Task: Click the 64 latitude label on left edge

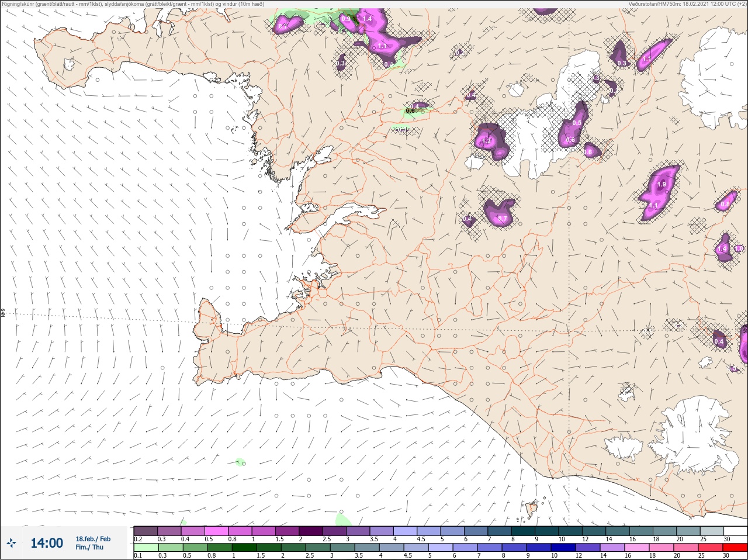Action: coord(3,314)
